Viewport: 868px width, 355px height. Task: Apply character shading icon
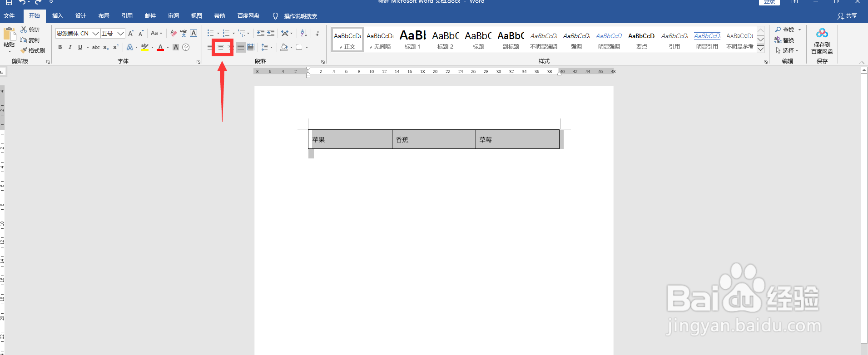click(x=176, y=47)
